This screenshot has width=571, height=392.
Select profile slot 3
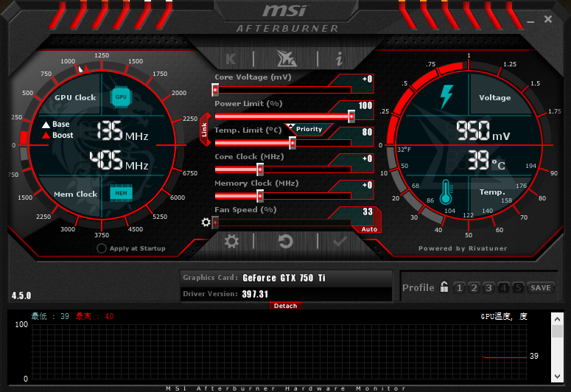(x=488, y=288)
